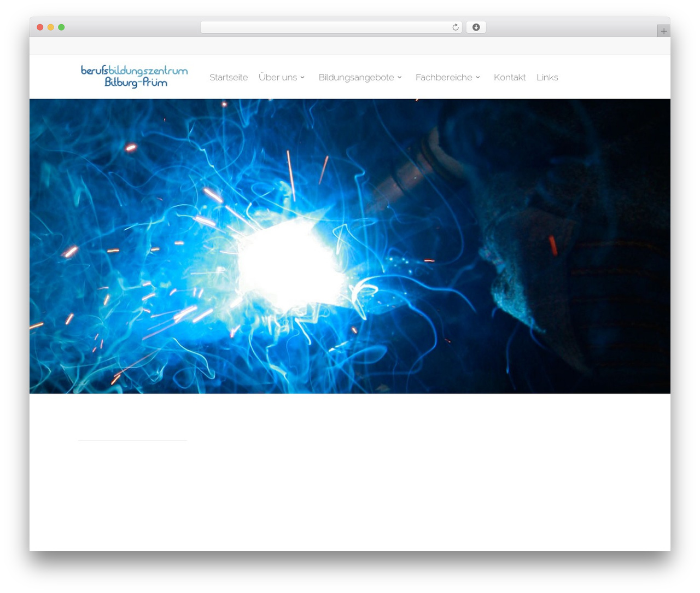Image resolution: width=700 pixels, height=593 pixels.
Task: Add a new browser tab
Action: [x=663, y=31]
